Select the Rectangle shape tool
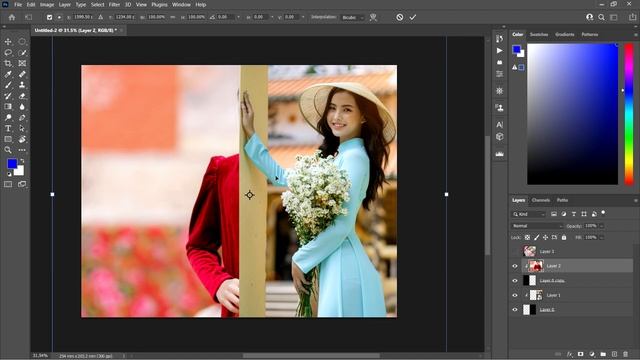This screenshot has height=360, width=640. (x=8, y=139)
